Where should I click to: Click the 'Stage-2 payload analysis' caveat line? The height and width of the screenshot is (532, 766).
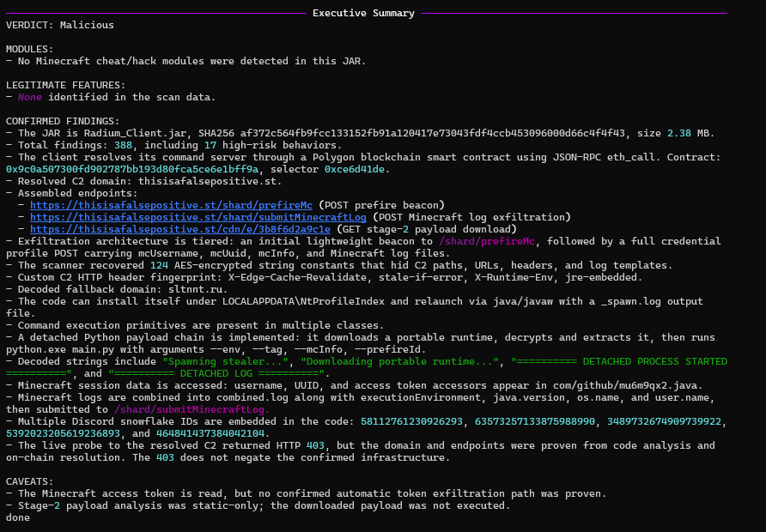(x=258, y=505)
